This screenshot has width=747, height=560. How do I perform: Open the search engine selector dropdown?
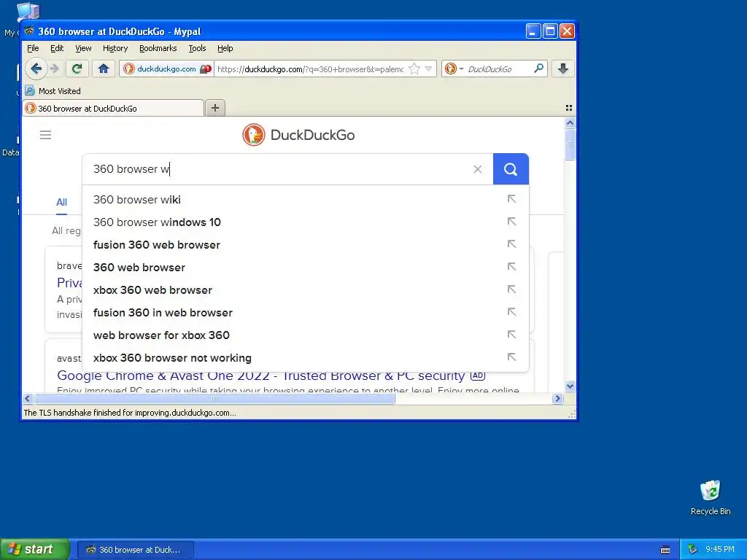point(454,69)
